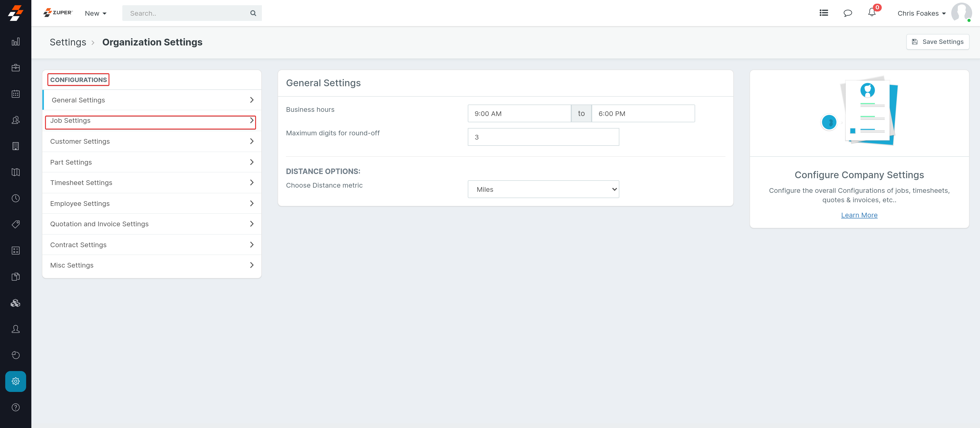Click the Maximum digits for round-off field
This screenshot has height=428, width=980.
click(x=543, y=137)
